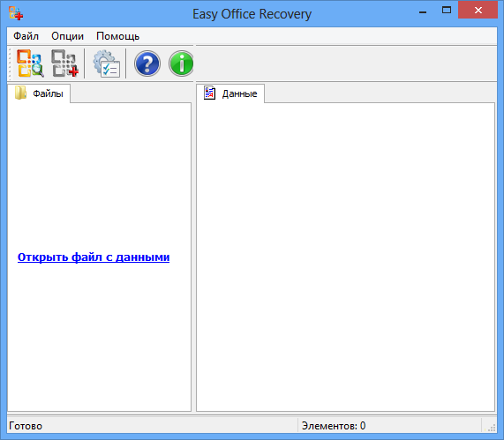
Task: Click the Элементов: 0 status entry
Action: (x=334, y=426)
